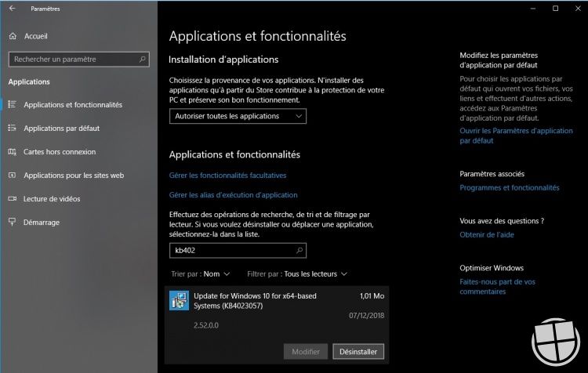Click the back arrow in Paramètres title bar
This screenshot has width=588, height=373.
click(11, 9)
